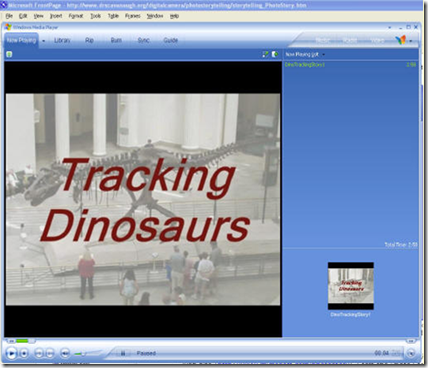Open the Now Playing tab
428x368 pixels.
(21, 40)
